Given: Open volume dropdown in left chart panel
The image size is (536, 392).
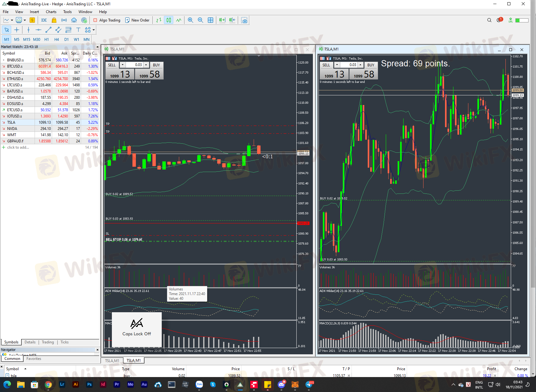Looking at the screenshot, I should click(122, 65).
